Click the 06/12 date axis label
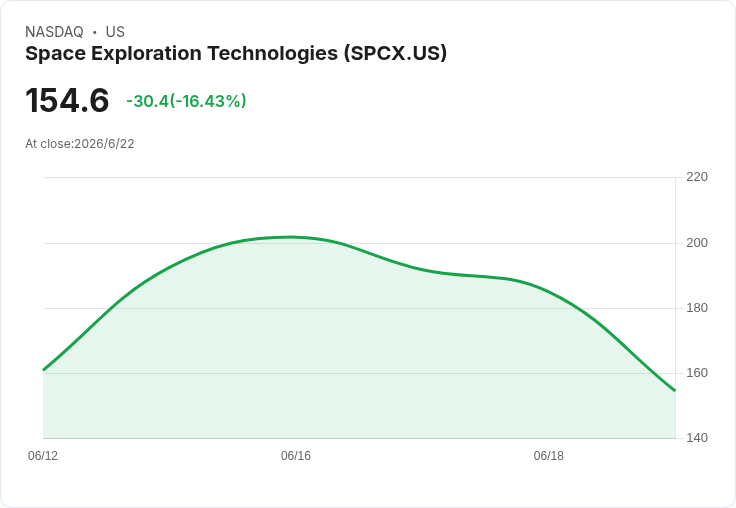Screen dimensions: 736x508 point(43,456)
